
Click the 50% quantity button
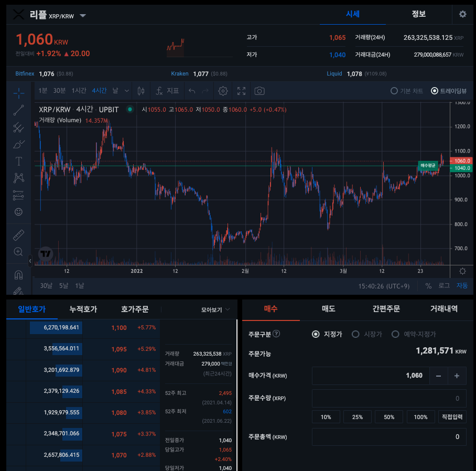tap(389, 417)
